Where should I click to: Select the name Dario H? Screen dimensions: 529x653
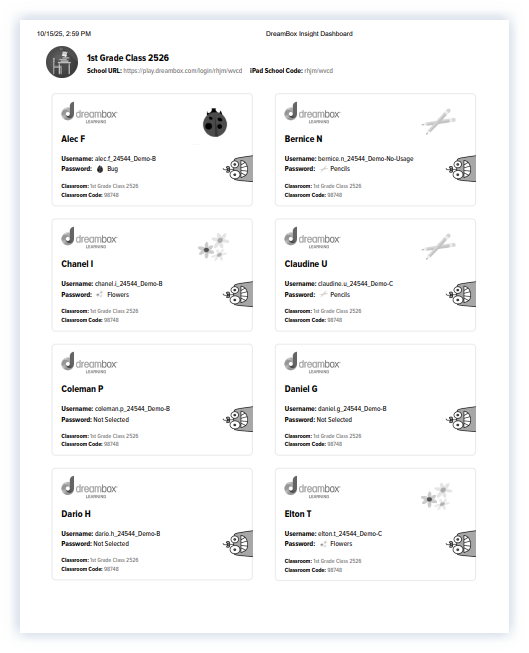(76, 514)
